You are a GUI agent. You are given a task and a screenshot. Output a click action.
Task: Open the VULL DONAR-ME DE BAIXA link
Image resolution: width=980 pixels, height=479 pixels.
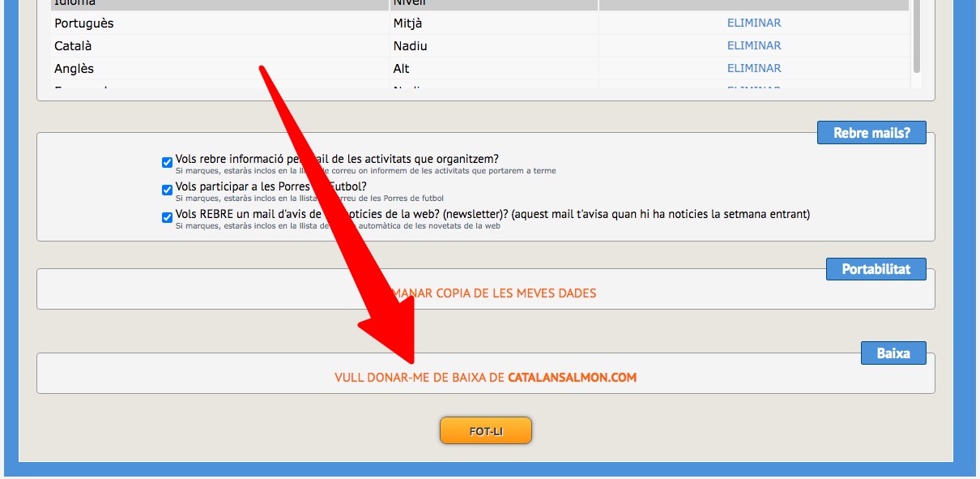[x=485, y=378]
